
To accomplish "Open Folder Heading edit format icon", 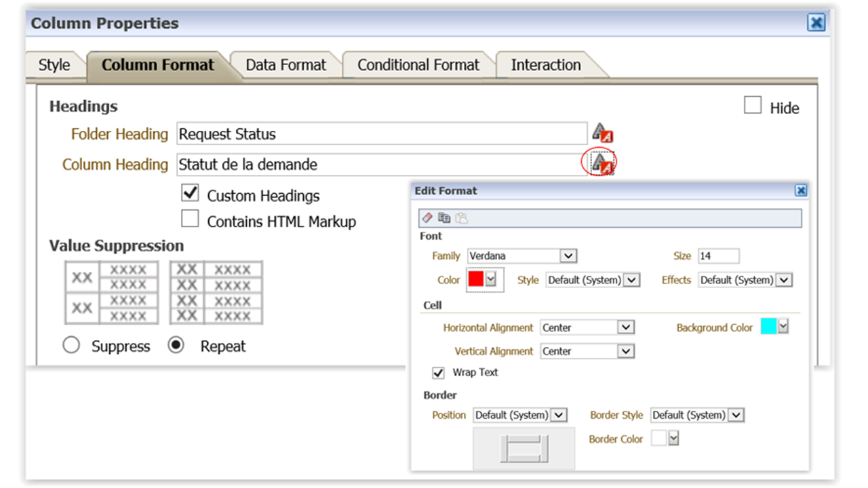I will coord(602,133).
